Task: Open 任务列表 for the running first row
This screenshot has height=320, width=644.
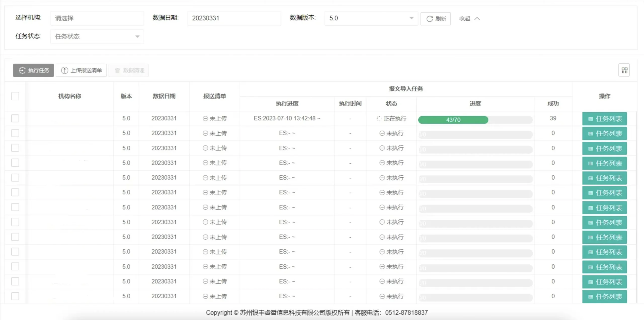Action: [x=605, y=119]
